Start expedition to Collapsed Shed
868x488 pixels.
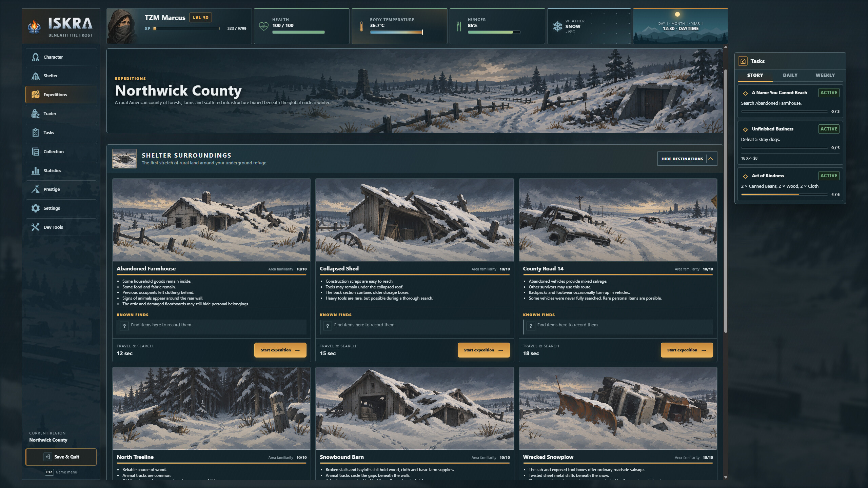484,350
